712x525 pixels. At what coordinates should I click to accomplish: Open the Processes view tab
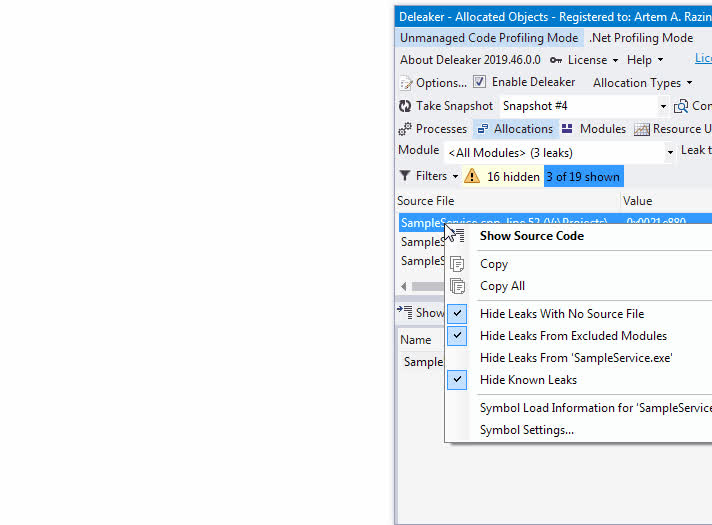click(433, 129)
